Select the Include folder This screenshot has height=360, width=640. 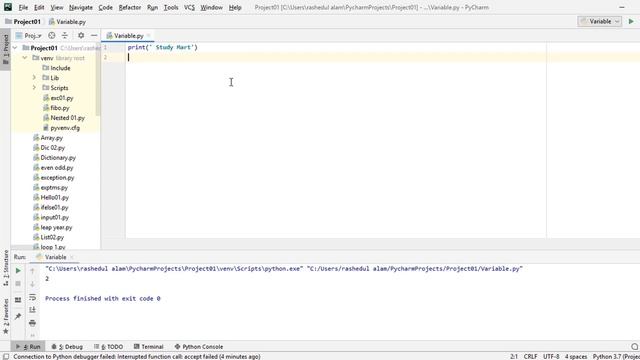56,68
